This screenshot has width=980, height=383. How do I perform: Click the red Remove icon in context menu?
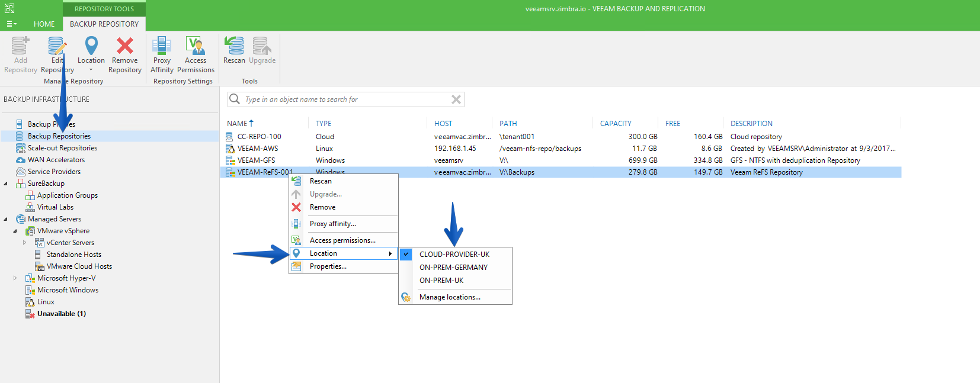[296, 207]
